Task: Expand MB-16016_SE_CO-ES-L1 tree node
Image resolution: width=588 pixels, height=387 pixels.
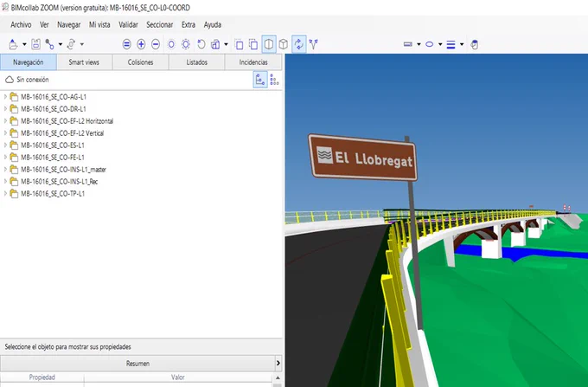Action: point(5,145)
